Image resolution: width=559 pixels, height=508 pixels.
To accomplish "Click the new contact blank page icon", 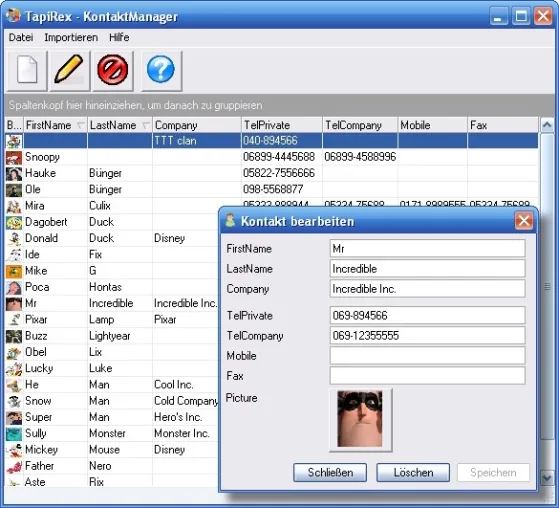I will pos(27,70).
